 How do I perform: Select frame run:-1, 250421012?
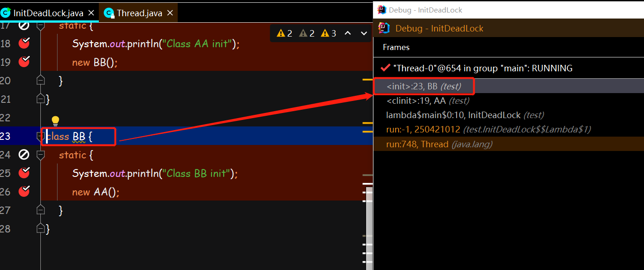click(509, 129)
